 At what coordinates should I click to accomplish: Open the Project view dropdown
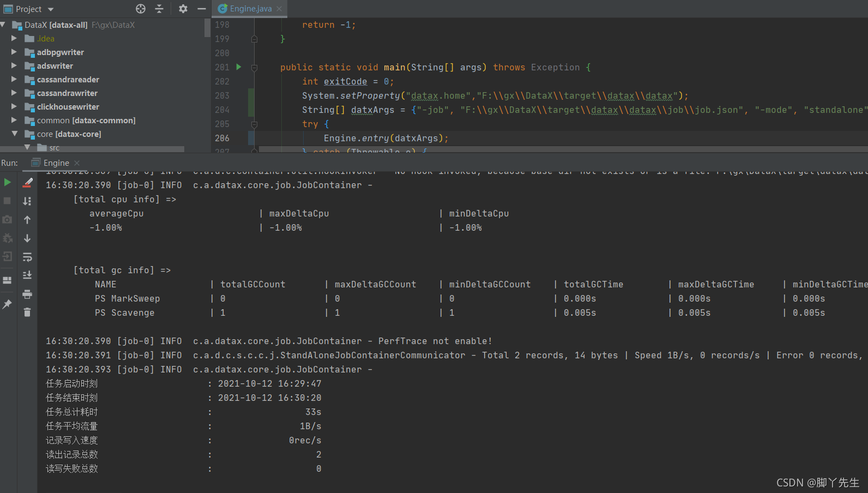pyautogui.click(x=51, y=9)
